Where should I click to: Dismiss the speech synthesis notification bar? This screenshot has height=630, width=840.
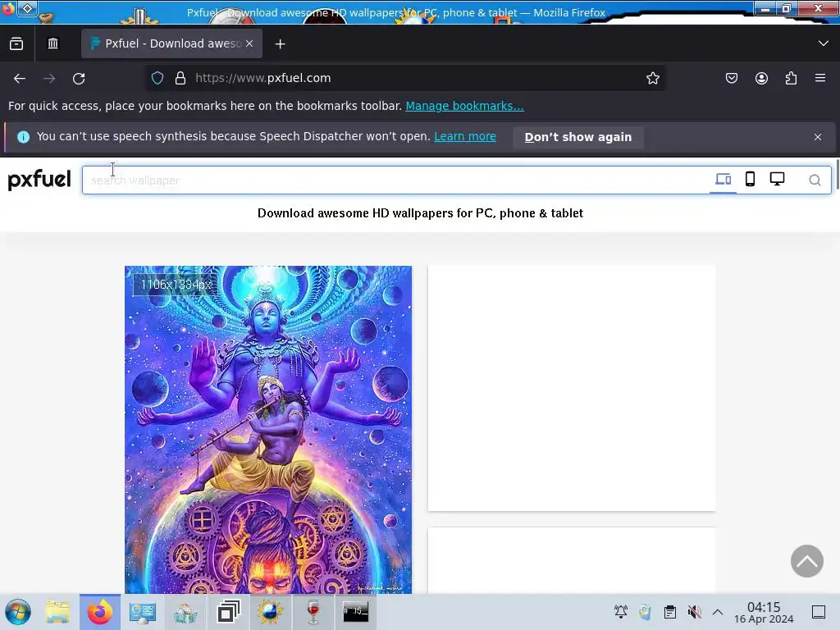(x=818, y=137)
